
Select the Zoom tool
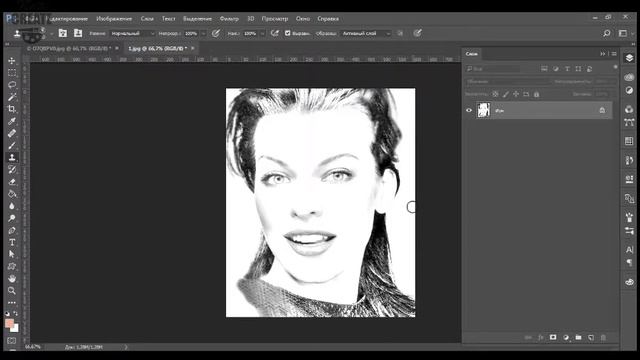pyautogui.click(x=12, y=291)
